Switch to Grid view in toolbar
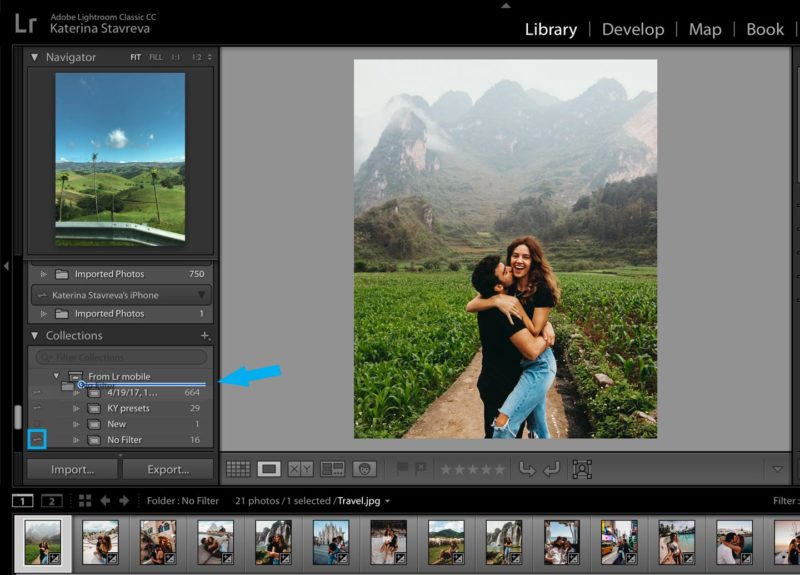The height and width of the screenshot is (575, 800). pyautogui.click(x=237, y=468)
